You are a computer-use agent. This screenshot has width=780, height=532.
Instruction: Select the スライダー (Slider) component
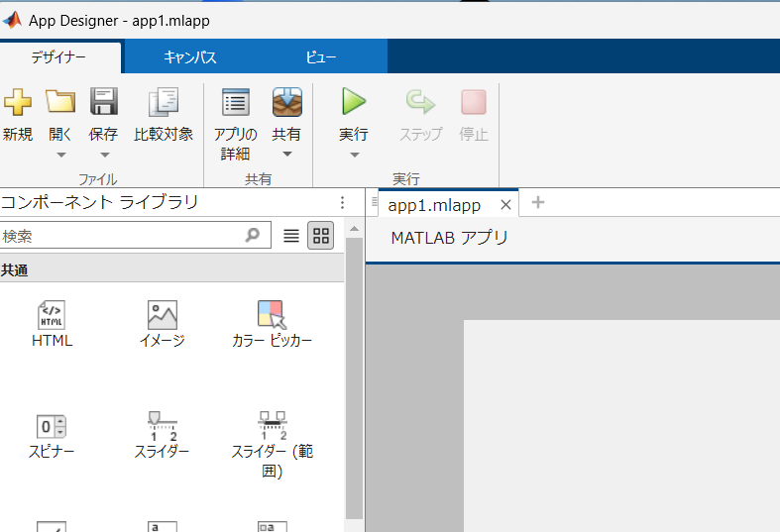point(163,435)
